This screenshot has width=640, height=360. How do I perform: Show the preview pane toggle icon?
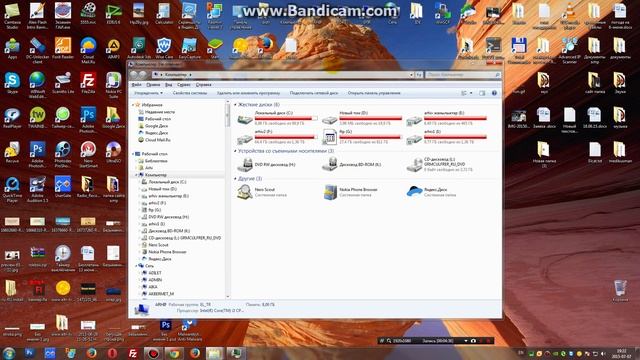[482, 93]
